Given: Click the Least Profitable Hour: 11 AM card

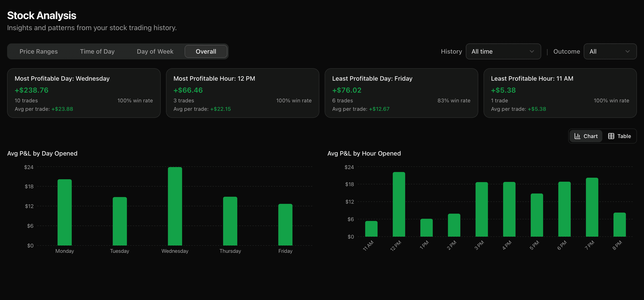Looking at the screenshot, I should click(x=560, y=93).
